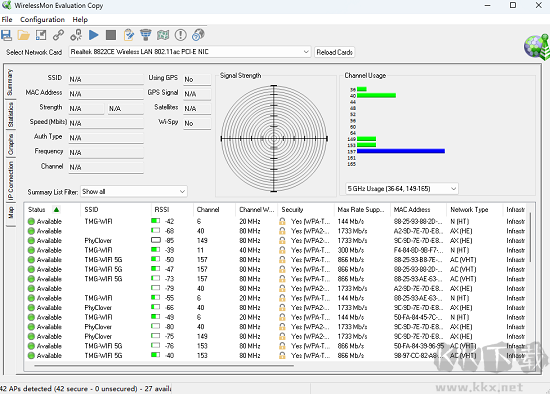
Task: Click the signal bar icon beside RSSI -39
Action: 155,250
